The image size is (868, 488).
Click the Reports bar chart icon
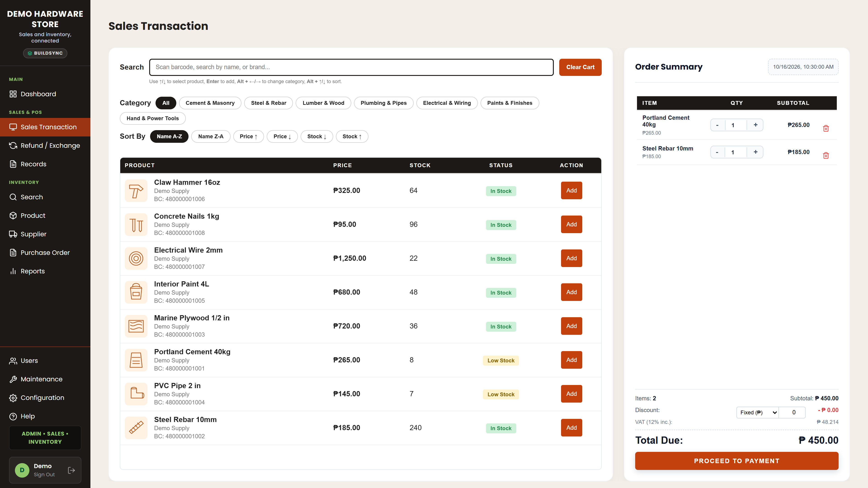[x=13, y=271]
